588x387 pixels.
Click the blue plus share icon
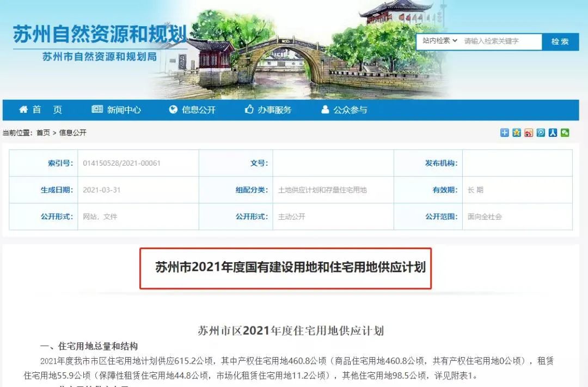pos(504,132)
